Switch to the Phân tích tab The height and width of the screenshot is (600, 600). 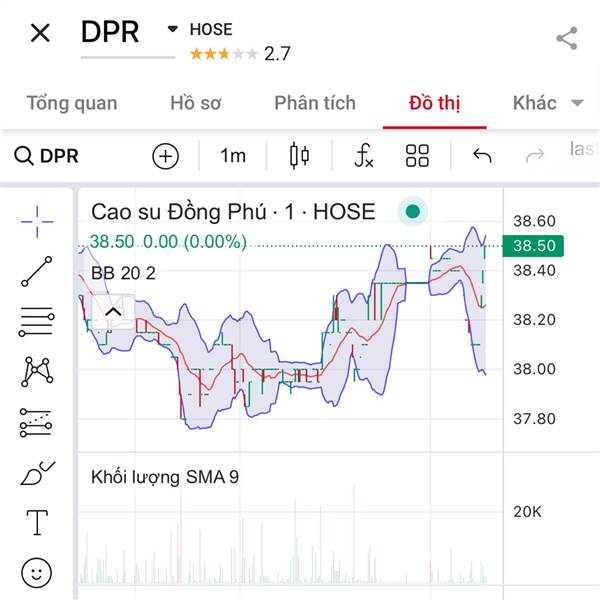pos(315,103)
